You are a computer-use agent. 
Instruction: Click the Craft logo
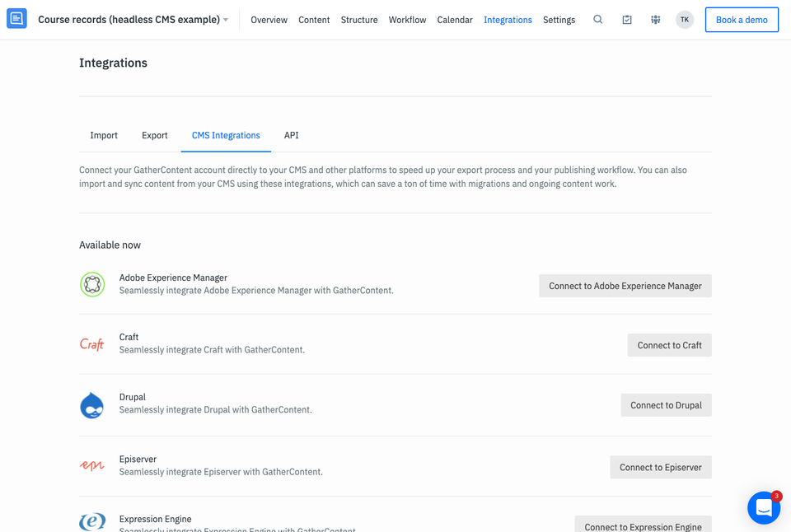tap(91, 344)
